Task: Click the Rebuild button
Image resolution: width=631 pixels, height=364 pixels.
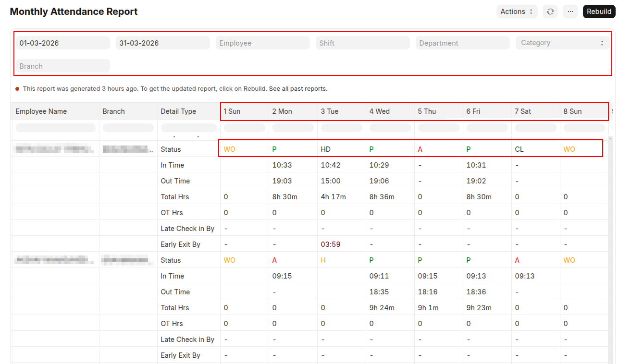Action: pyautogui.click(x=599, y=11)
